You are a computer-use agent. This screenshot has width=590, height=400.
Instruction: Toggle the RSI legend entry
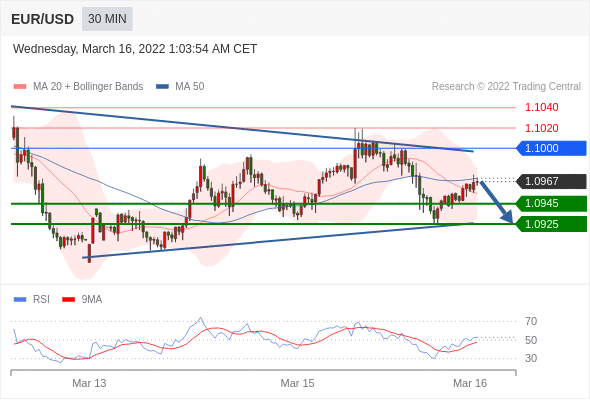coord(32,300)
